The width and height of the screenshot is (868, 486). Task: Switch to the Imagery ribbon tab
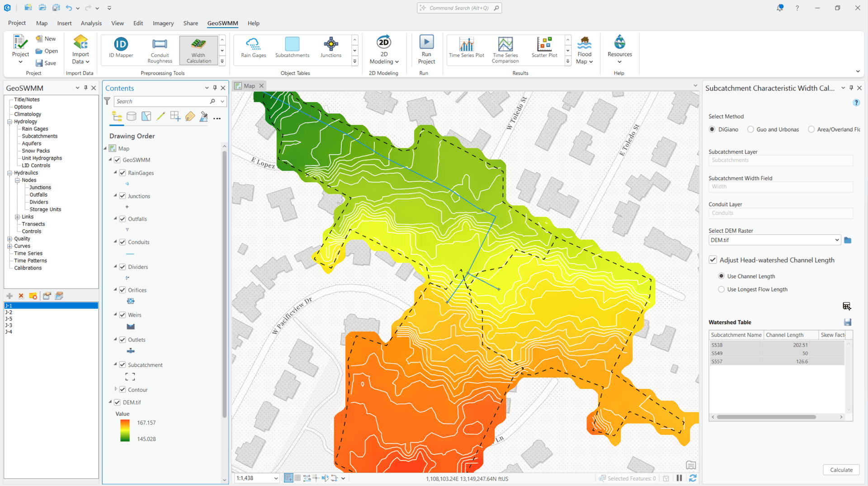(163, 23)
